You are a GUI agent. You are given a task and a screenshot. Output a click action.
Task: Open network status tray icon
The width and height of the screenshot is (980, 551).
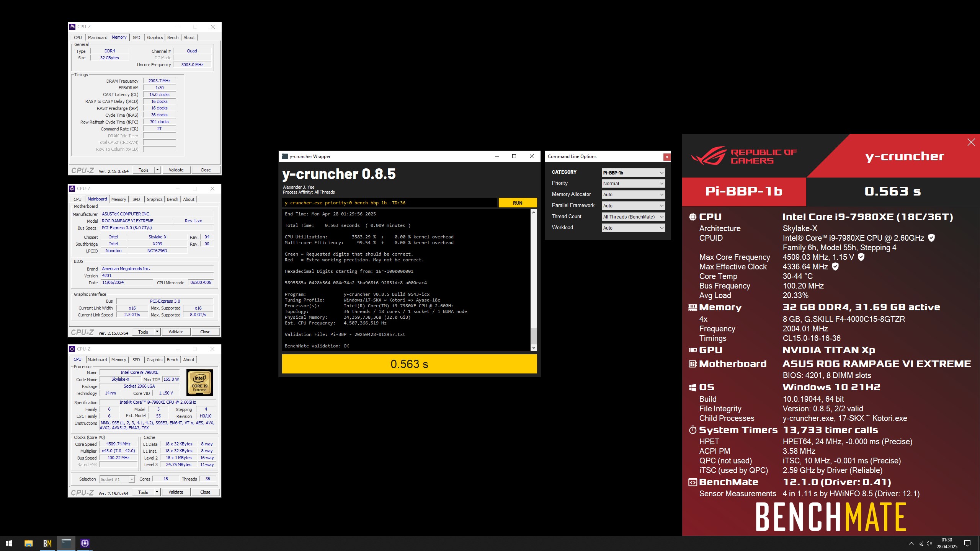click(x=921, y=543)
